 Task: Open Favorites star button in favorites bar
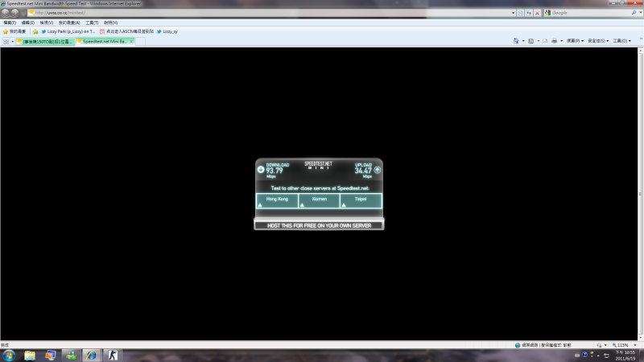(14, 31)
